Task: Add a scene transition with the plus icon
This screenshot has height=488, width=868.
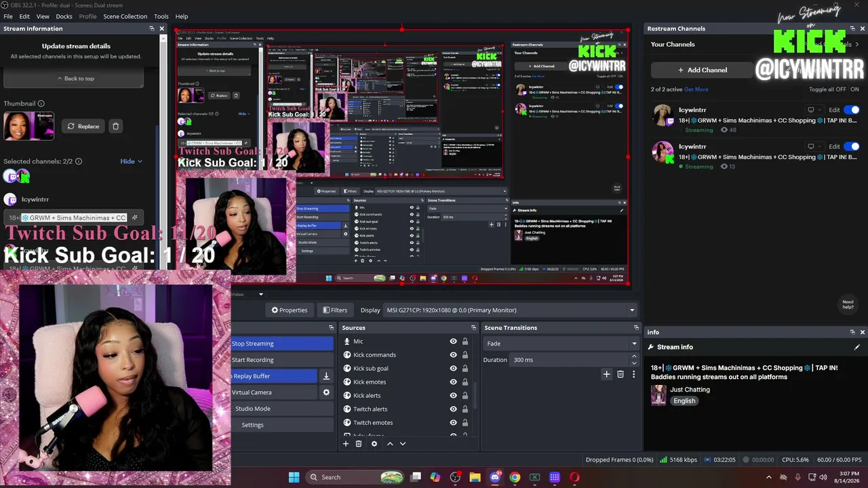Action: tap(606, 374)
